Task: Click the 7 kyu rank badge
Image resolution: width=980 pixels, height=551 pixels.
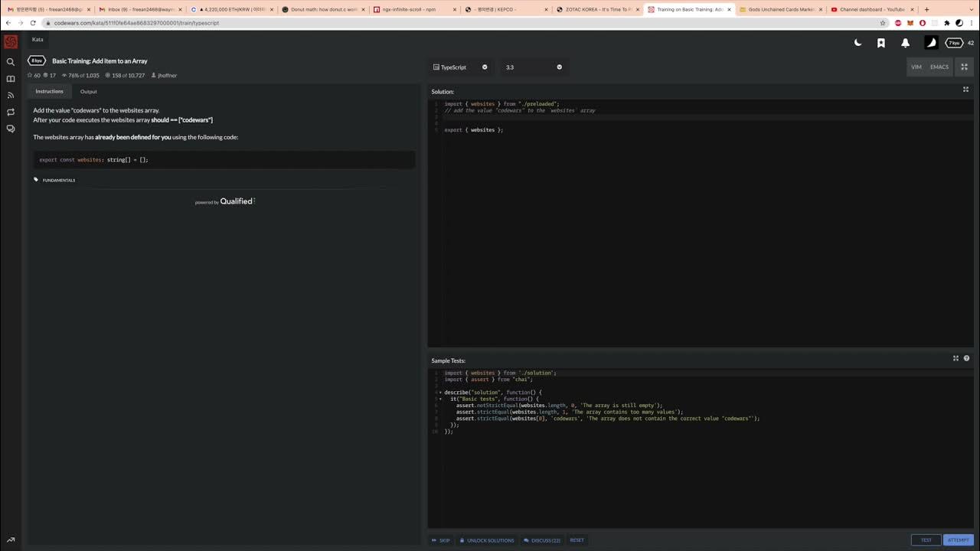Action: click(954, 43)
